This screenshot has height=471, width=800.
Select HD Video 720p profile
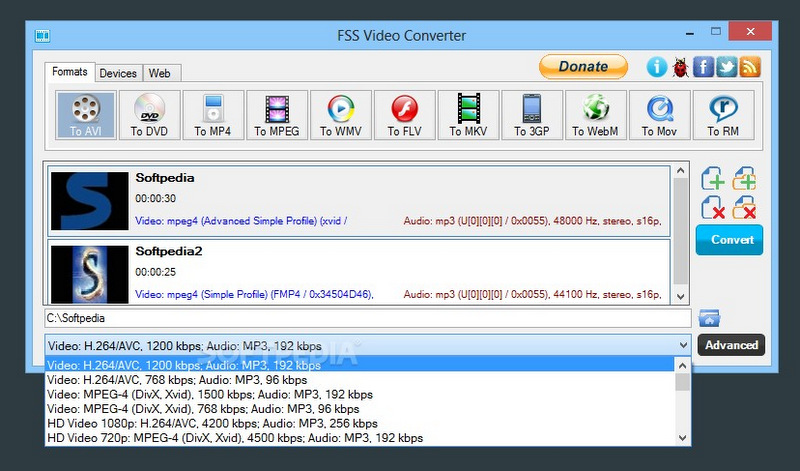360,438
